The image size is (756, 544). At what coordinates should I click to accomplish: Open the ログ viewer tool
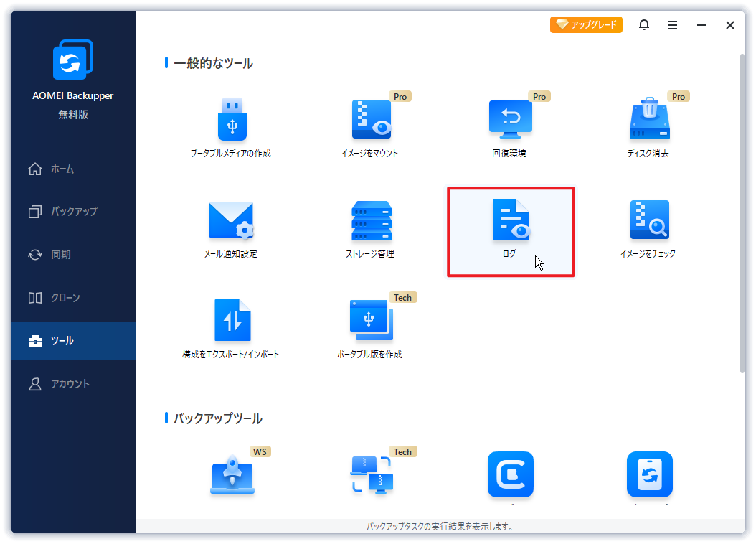click(511, 232)
